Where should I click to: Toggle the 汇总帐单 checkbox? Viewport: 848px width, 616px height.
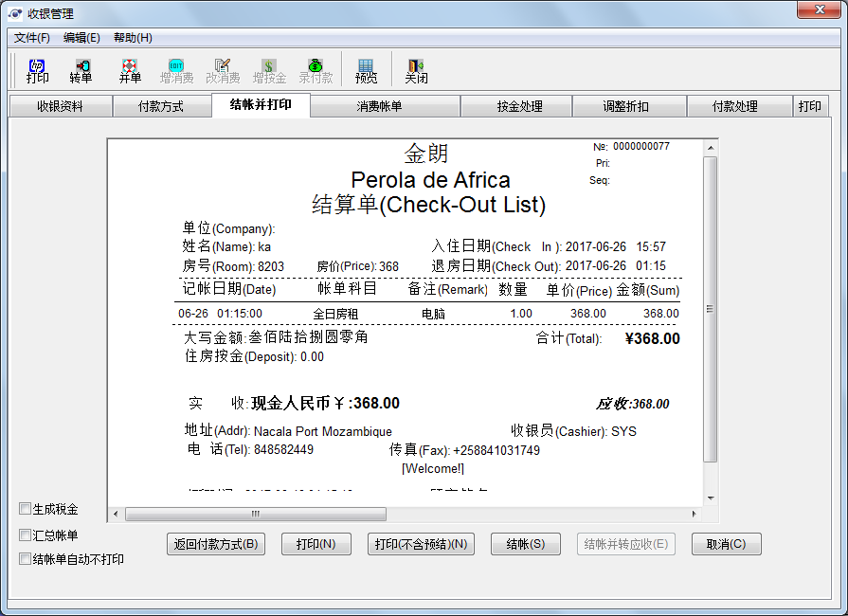(x=26, y=534)
